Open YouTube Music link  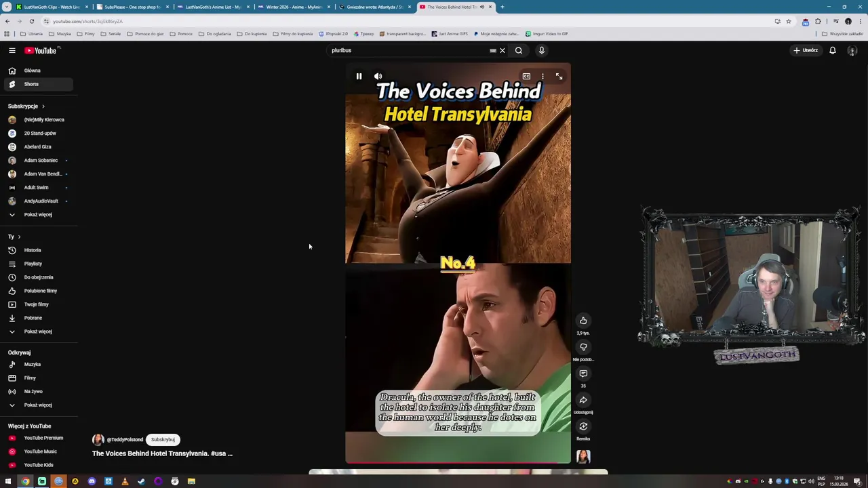tap(37, 451)
